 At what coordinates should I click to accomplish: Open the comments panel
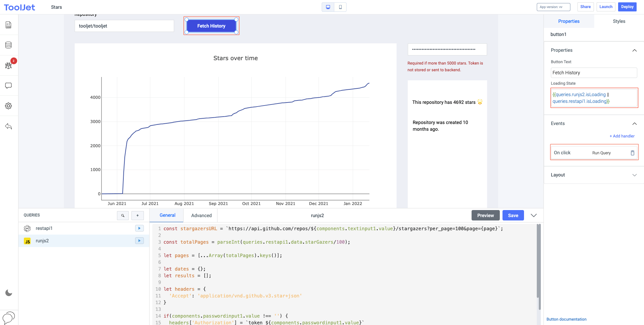point(8,85)
